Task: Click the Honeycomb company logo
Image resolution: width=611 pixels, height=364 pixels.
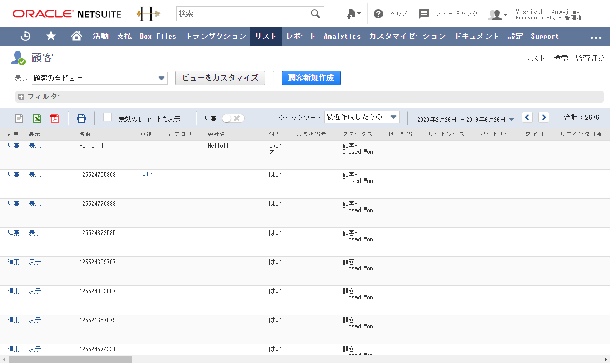Action: tap(148, 14)
